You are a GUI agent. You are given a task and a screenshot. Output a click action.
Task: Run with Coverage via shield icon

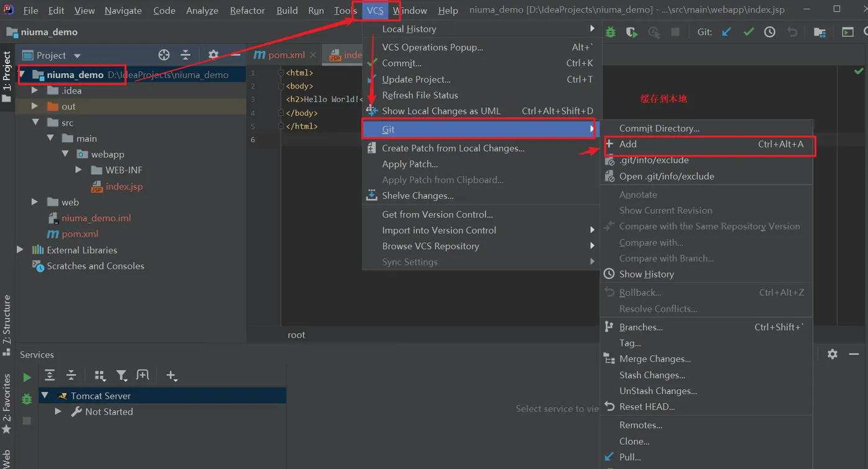pyautogui.click(x=632, y=32)
